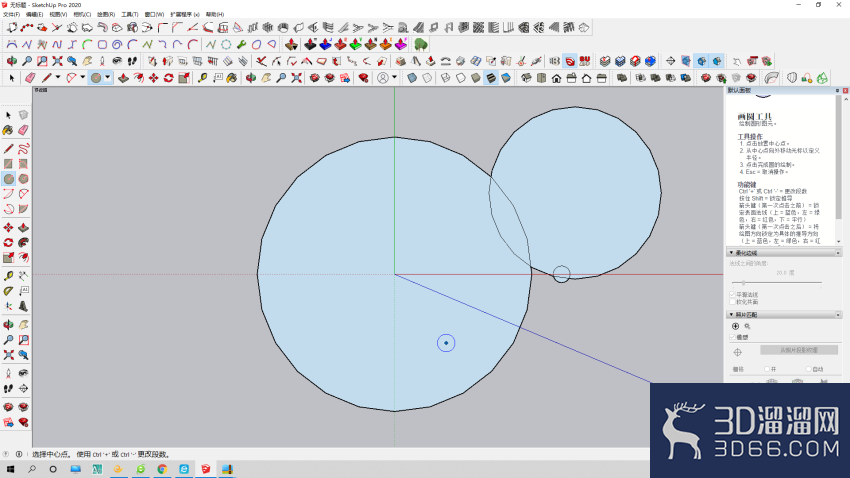This screenshot has width=850, height=478.
Task: Open Windows taskbar search
Action: (x=32, y=469)
